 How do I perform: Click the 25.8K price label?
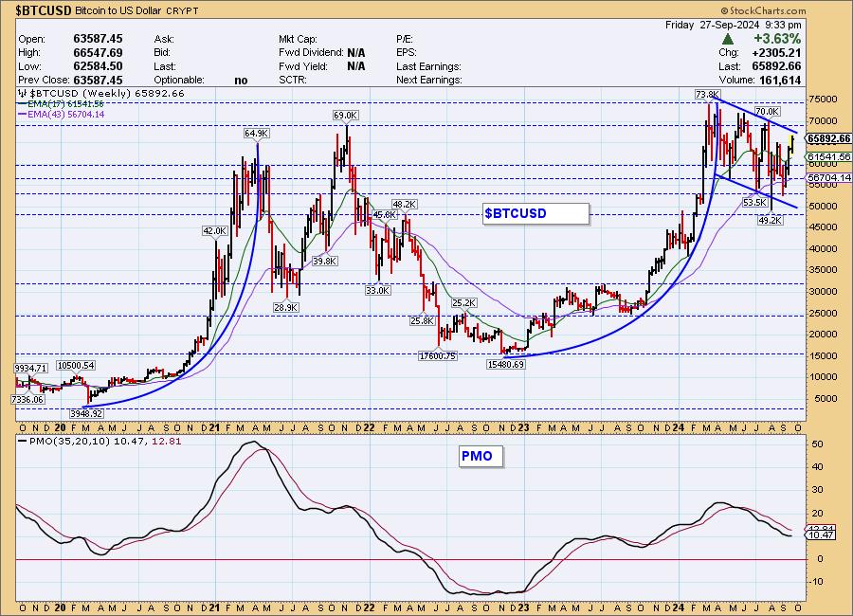click(x=422, y=321)
